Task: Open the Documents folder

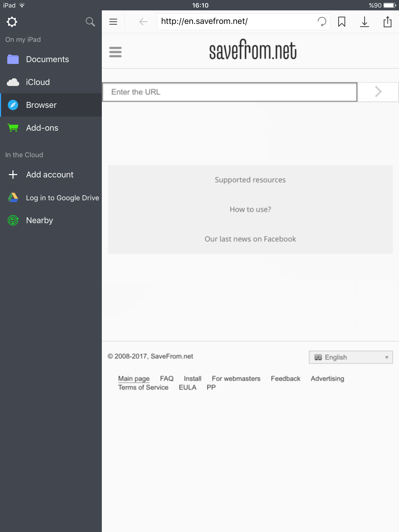Action: [51, 59]
